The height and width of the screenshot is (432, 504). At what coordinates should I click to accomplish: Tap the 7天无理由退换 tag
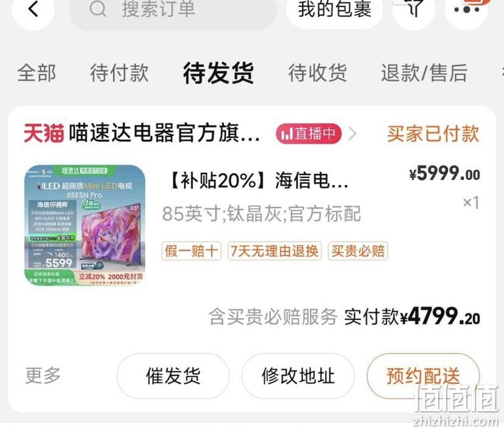[x=275, y=251]
